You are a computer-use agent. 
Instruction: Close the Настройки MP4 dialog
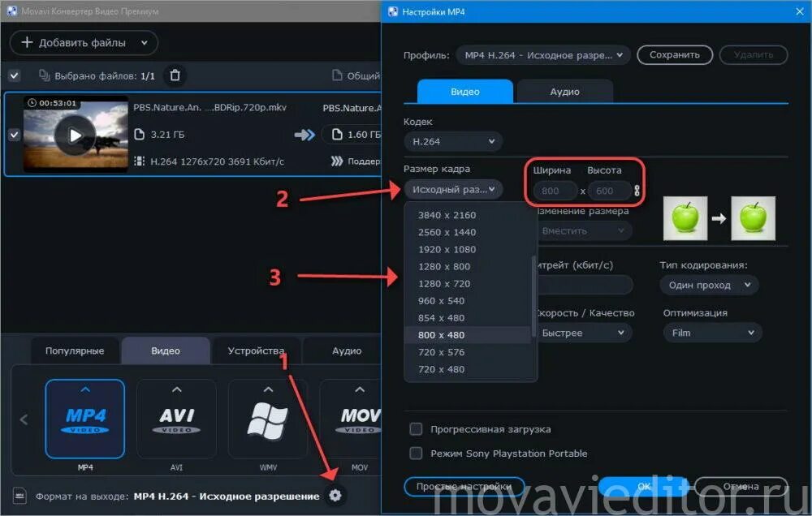click(800, 11)
